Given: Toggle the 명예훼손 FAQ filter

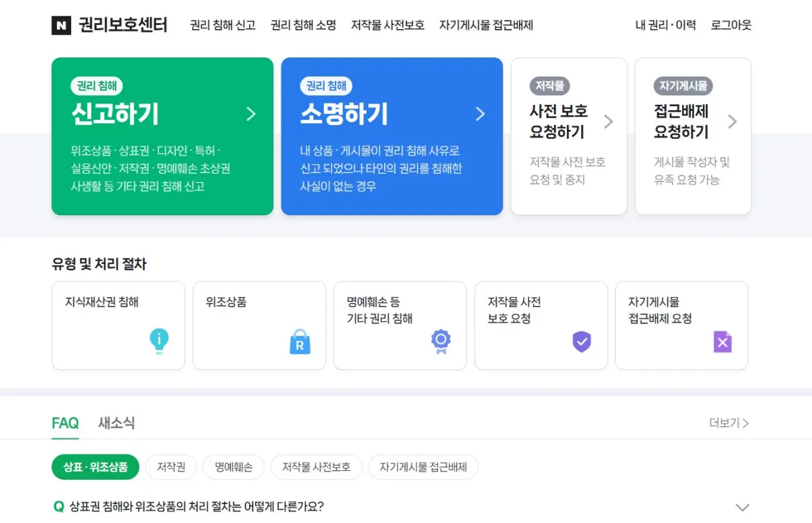Looking at the screenshot, I should [233, 467].
